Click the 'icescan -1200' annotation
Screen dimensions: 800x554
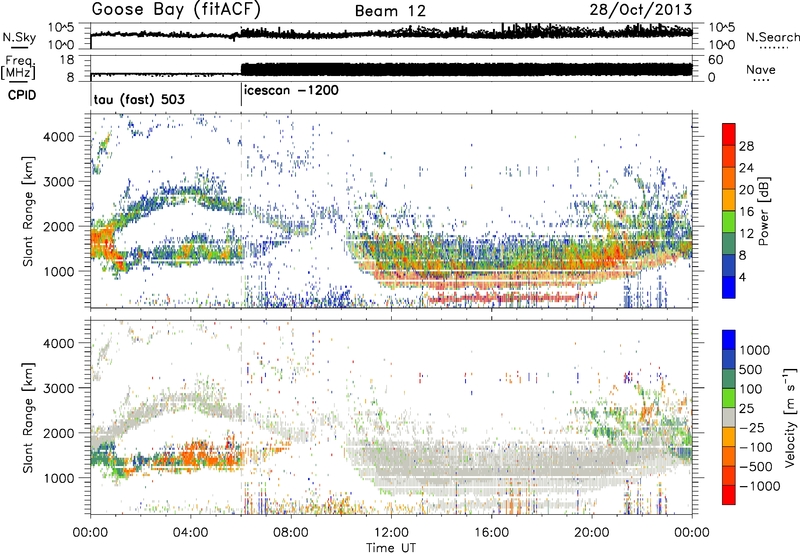point(291,90)
